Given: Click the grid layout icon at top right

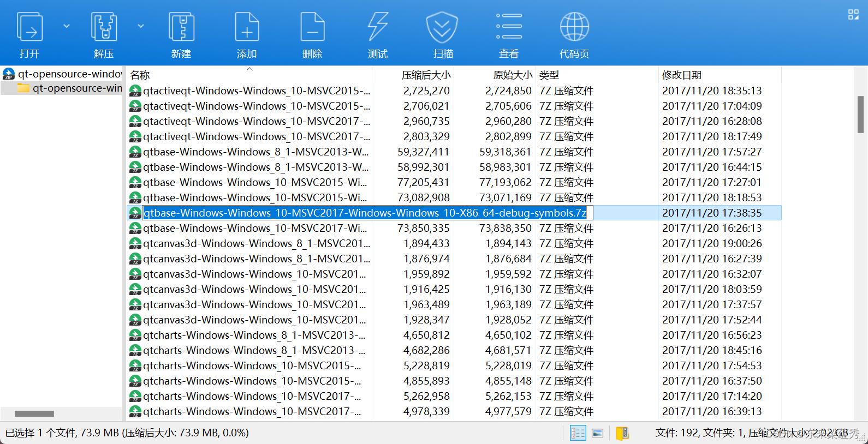Looking at the screenshot, I should click(853, 15).
